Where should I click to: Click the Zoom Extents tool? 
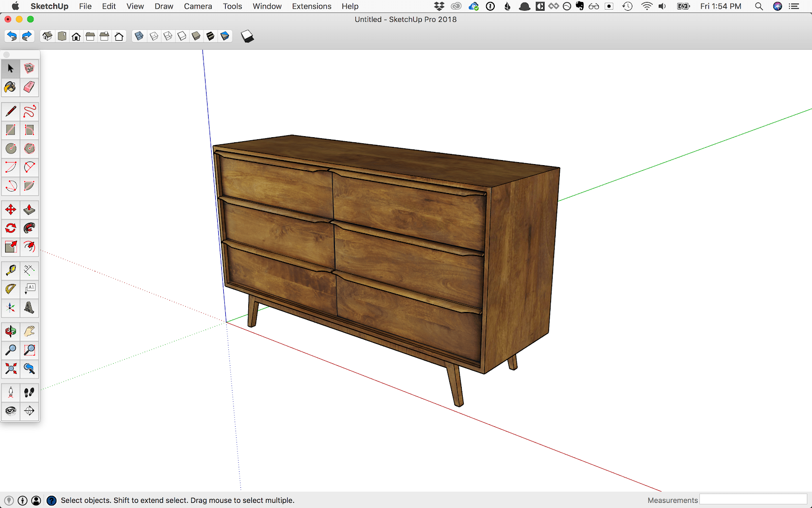pos(11,369)
